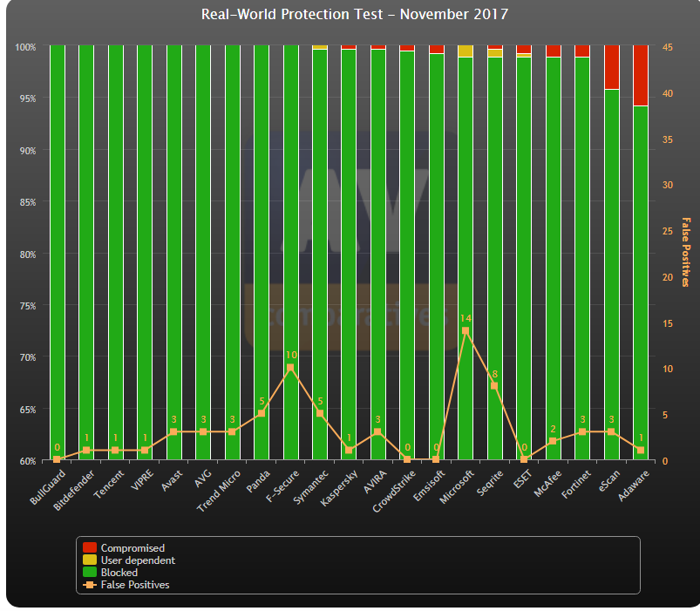This screenshot has width=700, height=611.
Task: Click the red compromised segment of eScan bar
Action: (x=612, y=67)
